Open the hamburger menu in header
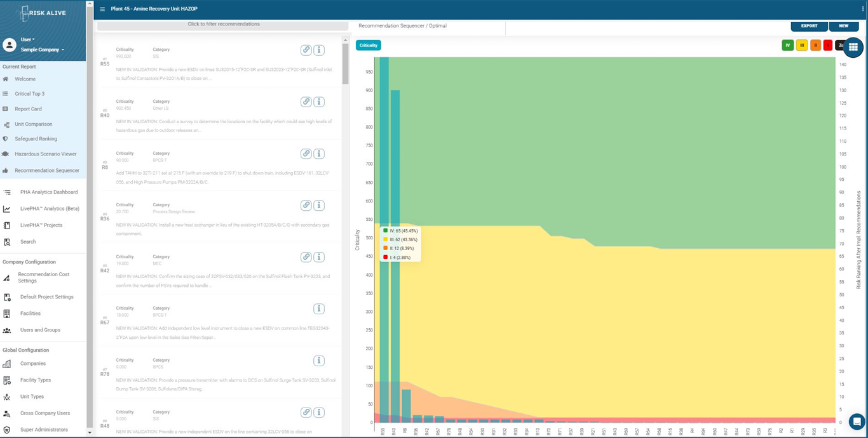Image resolution: width=868 pixels, height=438 pixels. click(x=102, y=9)
